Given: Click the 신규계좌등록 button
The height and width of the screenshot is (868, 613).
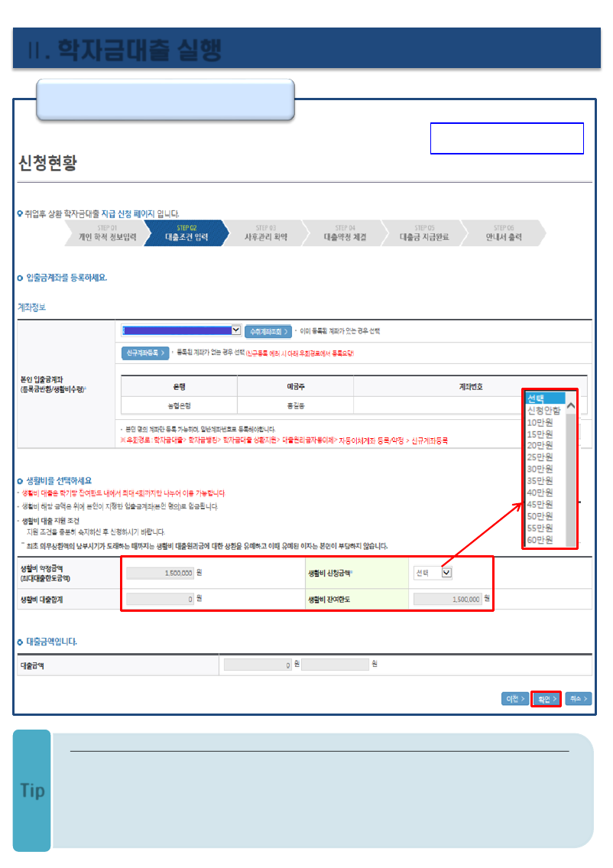Looking at the screenshot, I should pos(144,353).
